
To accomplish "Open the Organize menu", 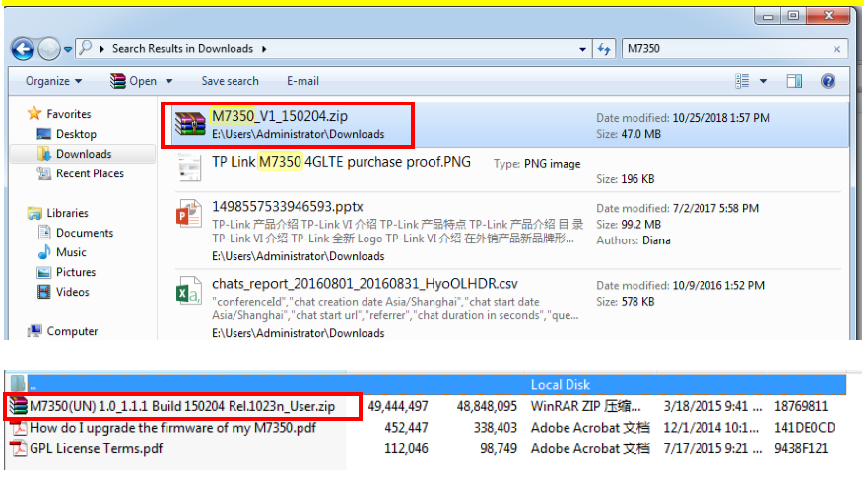I will [x=53, y=81].
